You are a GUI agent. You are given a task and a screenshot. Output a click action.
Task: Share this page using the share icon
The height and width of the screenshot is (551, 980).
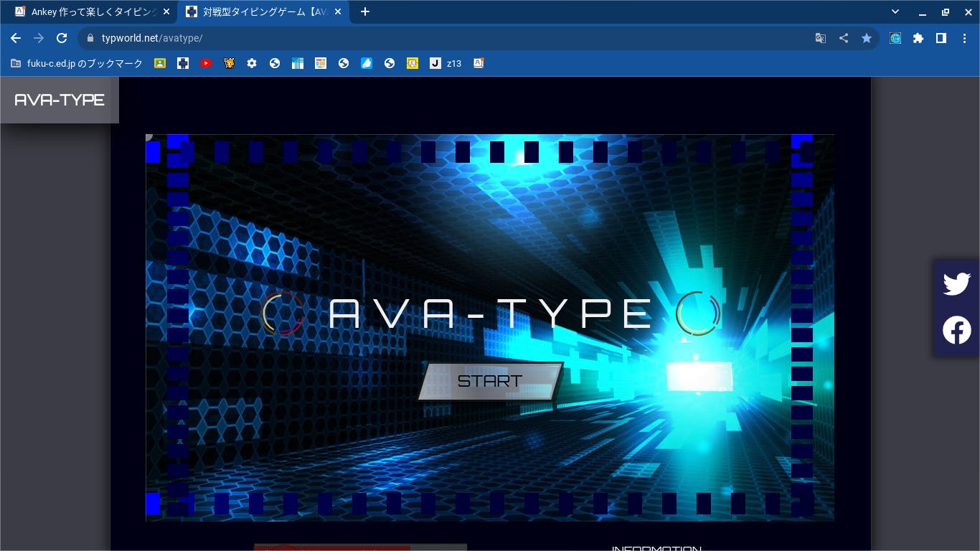coord(844,38)
